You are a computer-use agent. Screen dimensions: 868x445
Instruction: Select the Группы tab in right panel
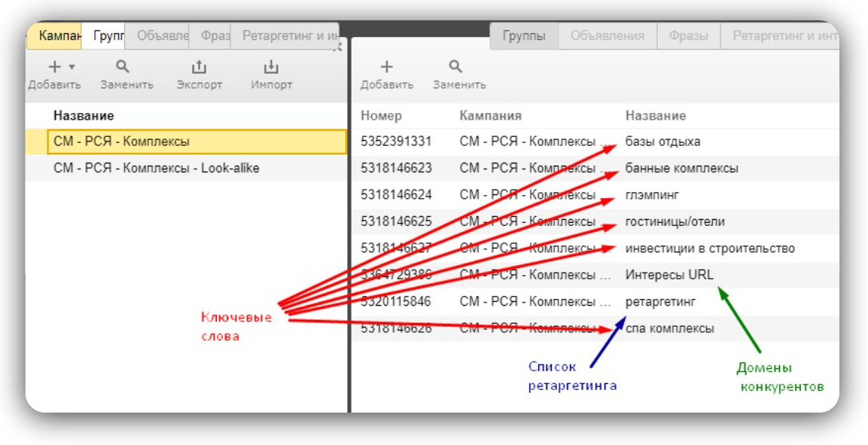(x=524, y=37)
